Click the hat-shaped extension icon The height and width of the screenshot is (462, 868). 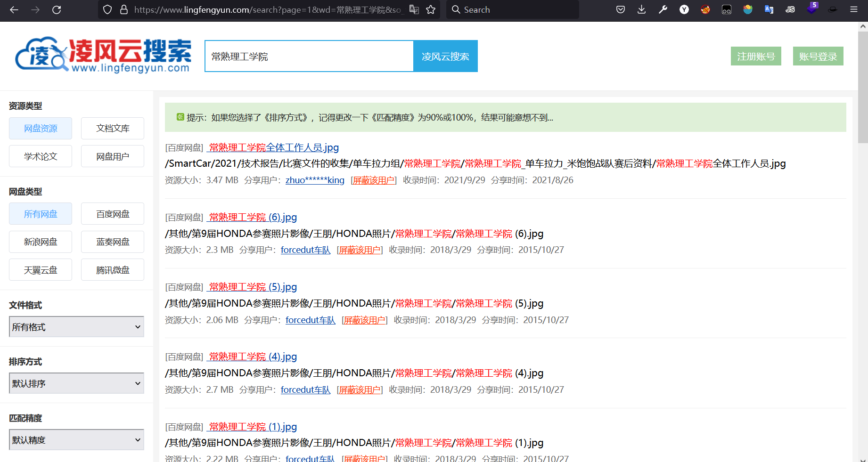tap(833, 9)
